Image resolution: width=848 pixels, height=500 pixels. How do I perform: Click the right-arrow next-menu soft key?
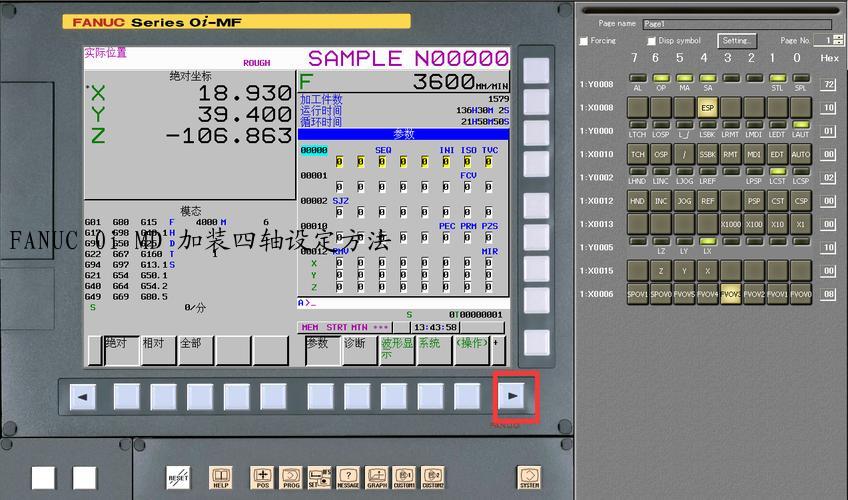click(x=513, y=396)
